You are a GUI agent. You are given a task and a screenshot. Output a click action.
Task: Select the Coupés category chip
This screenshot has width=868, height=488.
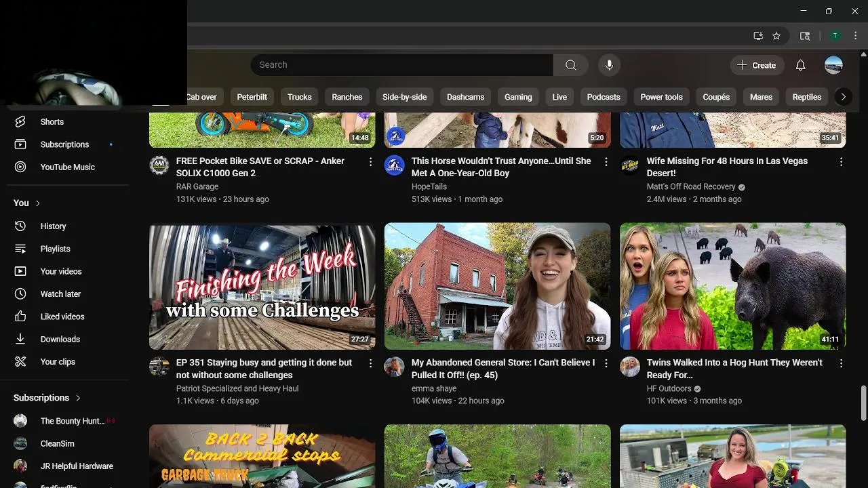[716, 97]
